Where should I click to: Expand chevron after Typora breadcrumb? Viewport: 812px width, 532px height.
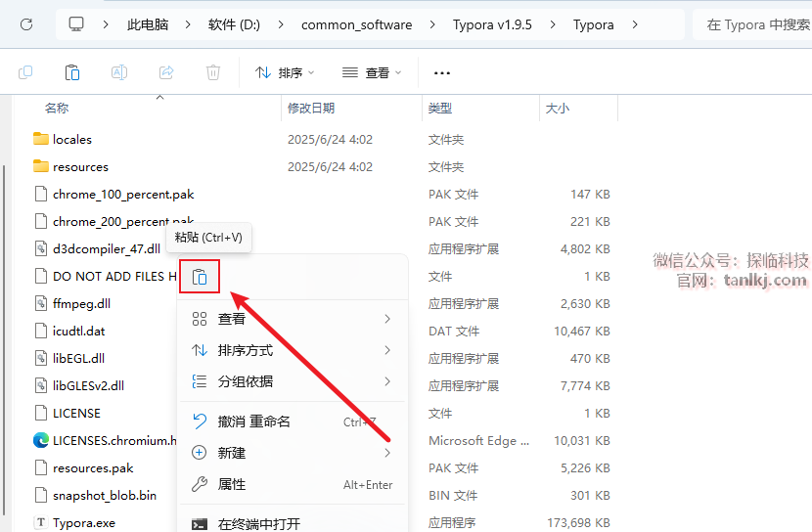click(x=635, y=24)
